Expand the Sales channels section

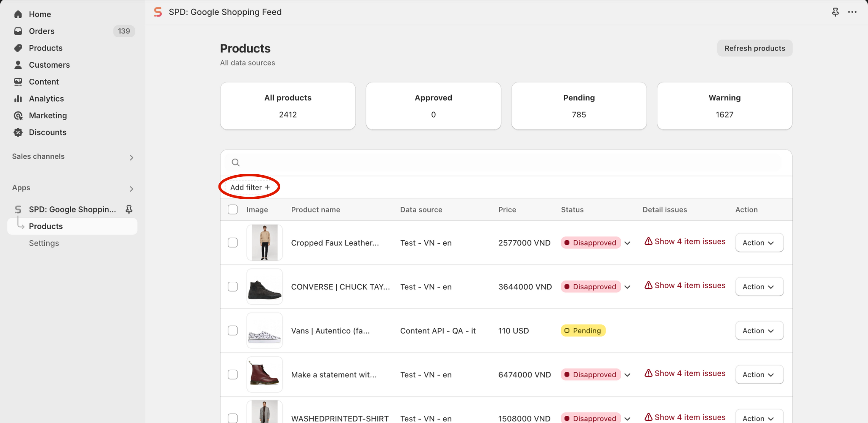click(131, 157)
